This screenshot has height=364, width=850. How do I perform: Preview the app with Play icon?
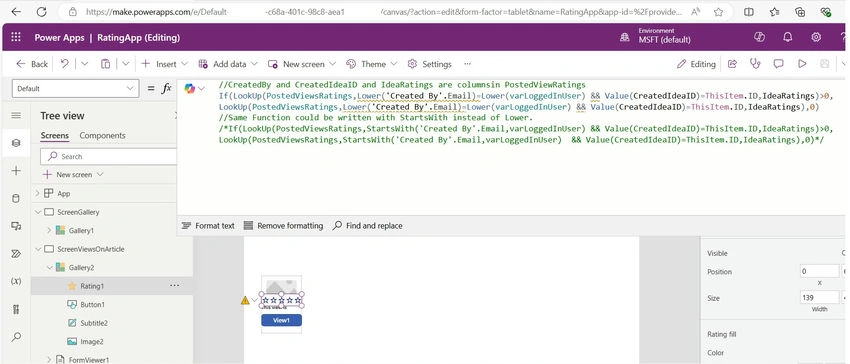(802, 64)
